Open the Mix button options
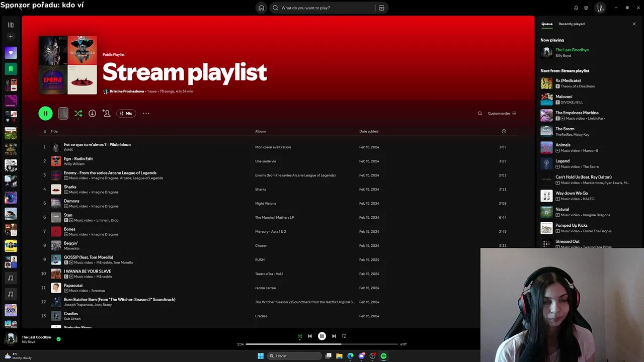The height and width of the screenshot is (362, 644). (x=126, y=114)
